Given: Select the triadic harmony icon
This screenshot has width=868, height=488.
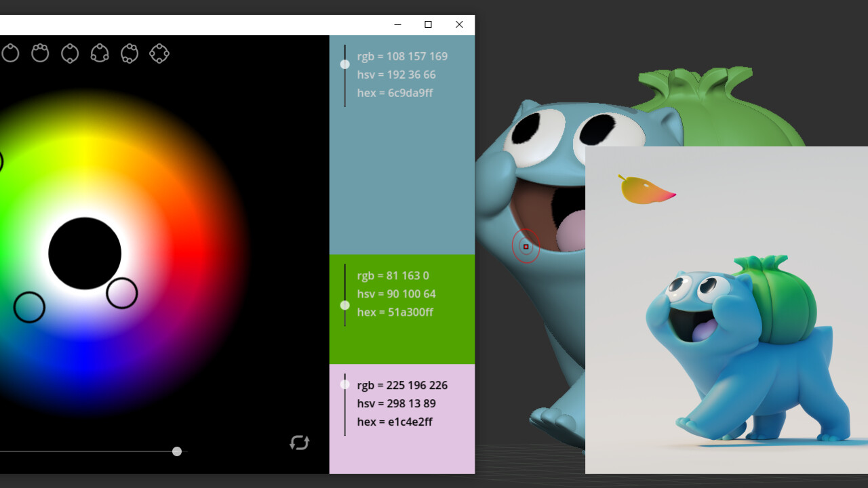Looking at the screenshot, I should point(100,53).
